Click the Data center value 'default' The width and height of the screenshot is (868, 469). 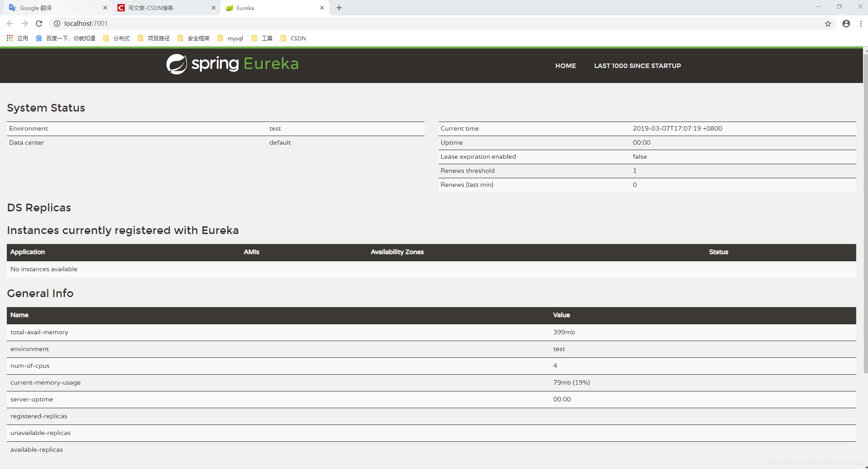click(280, 142)
